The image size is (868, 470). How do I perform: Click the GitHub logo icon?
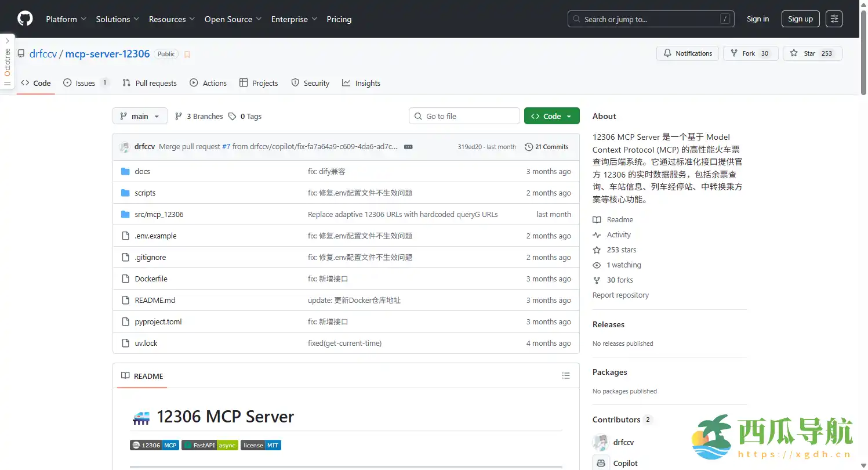tap(25, 19)
